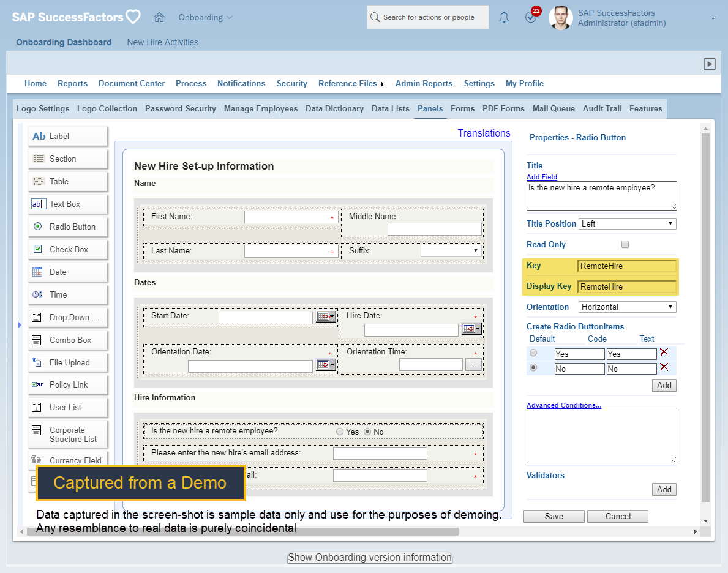Cancel the property changes
Screen dimensions: 728x573
coord(618,516)
